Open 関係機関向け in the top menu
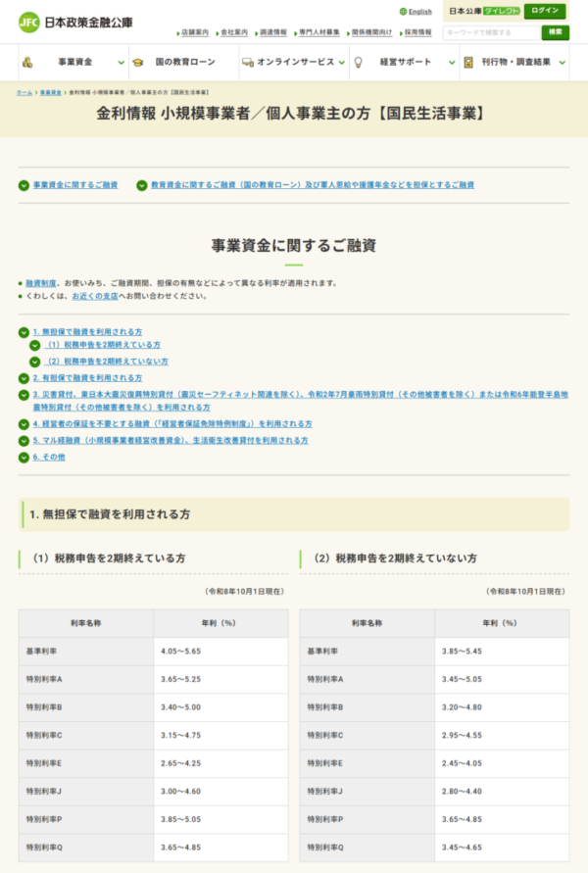Viewport: 588px width, 873px height. tap(371, 33)
